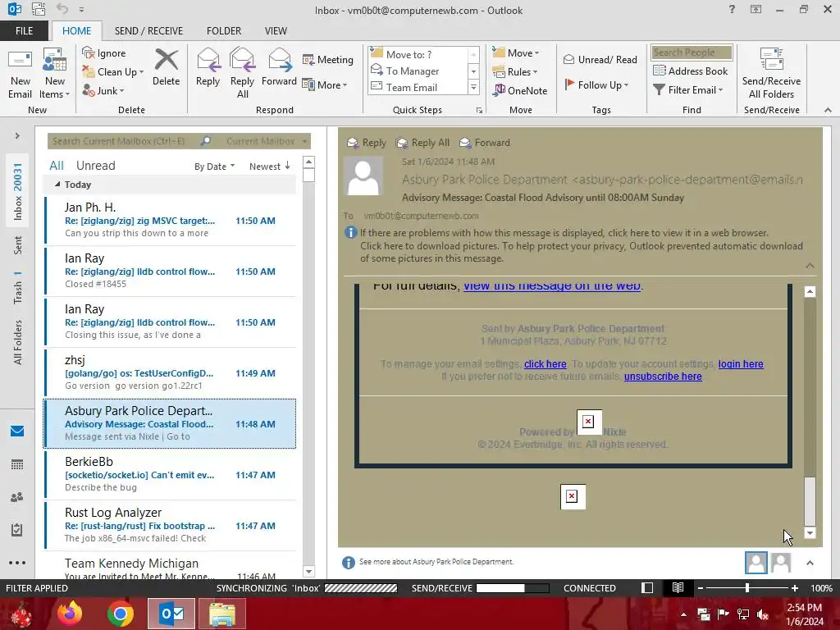
Task: Expand the folder pane
Action: [x=17, y=136]
